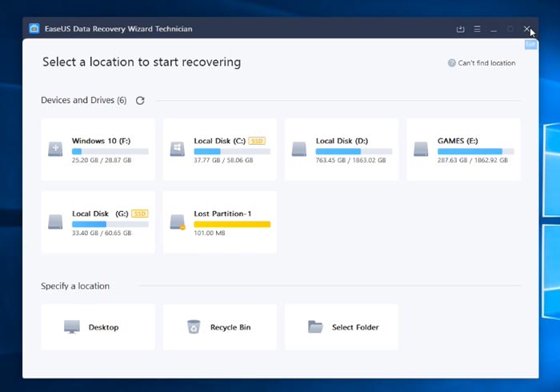Screen dimensions: 560x392
Task: Click the usage bar of Local Disk (G:)
Action: 110,224
